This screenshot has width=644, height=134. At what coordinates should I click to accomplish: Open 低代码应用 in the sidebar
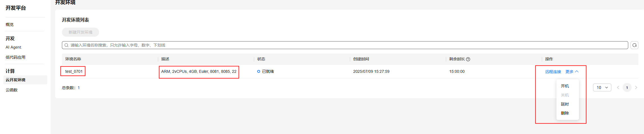15,57
